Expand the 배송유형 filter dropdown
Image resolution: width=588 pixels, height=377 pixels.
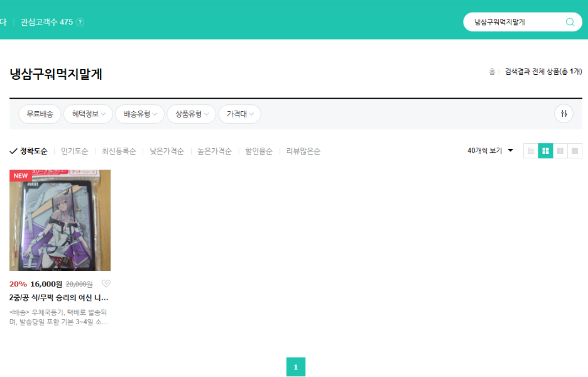pos(140,114)
